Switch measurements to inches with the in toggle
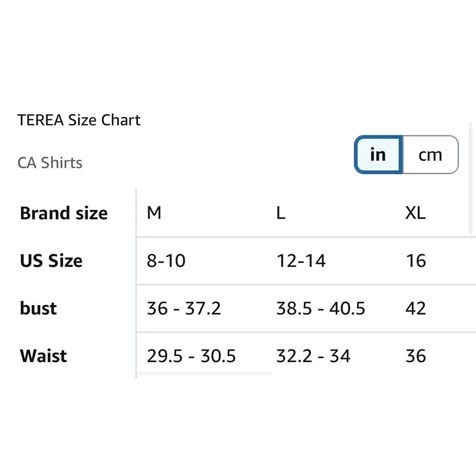The height and width of the screenshot is (476, 476). click(378, 155)
